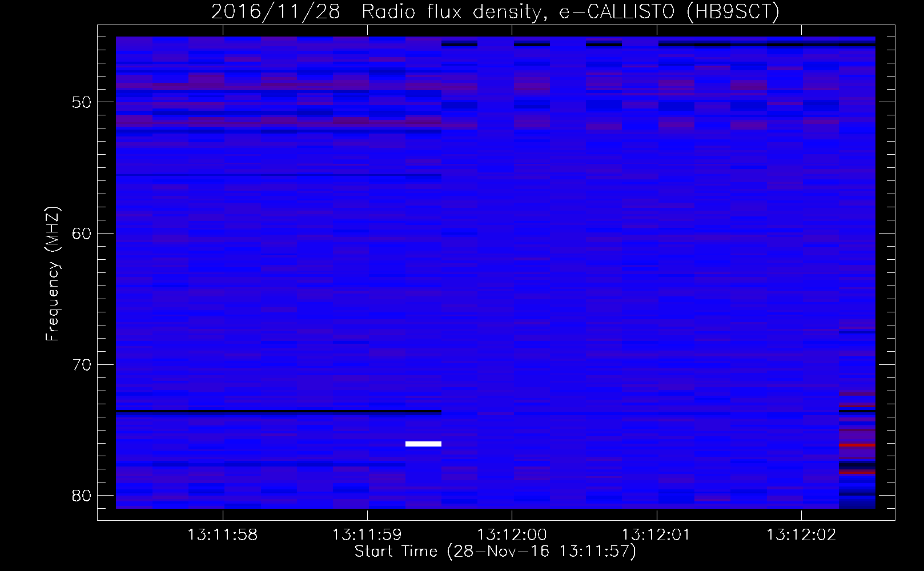924x571 pixels.
Task: Click the 13:11:58 time tick label
Action: [x=222, y=535]
